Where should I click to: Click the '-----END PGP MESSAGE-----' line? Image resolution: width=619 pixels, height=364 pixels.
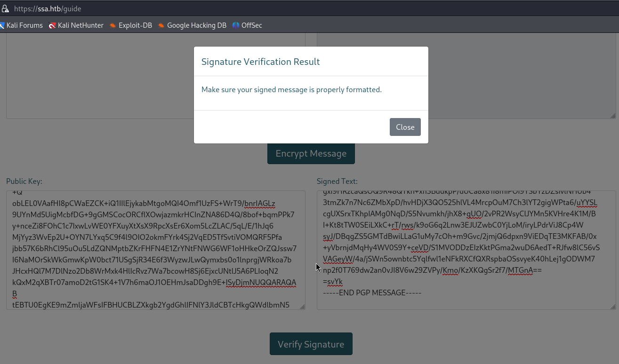(372, 293)
